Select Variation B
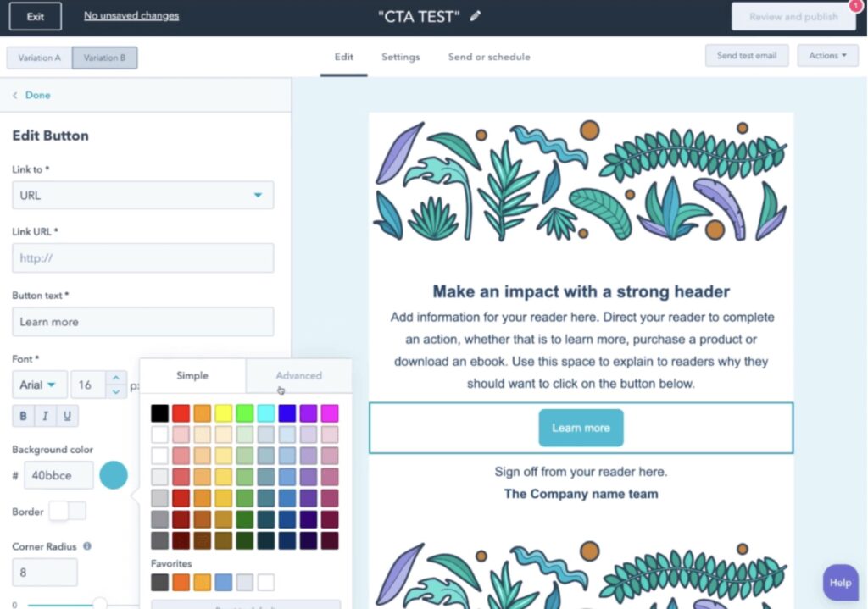Screen dimensions: 868x609 (104, 58)
